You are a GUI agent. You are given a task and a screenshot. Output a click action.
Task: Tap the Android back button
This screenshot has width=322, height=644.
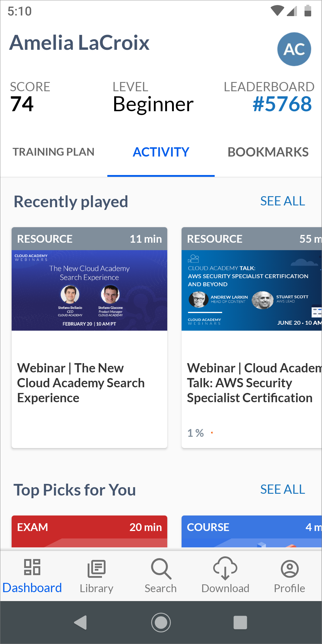pyautogui.click(x=80, y=623)
